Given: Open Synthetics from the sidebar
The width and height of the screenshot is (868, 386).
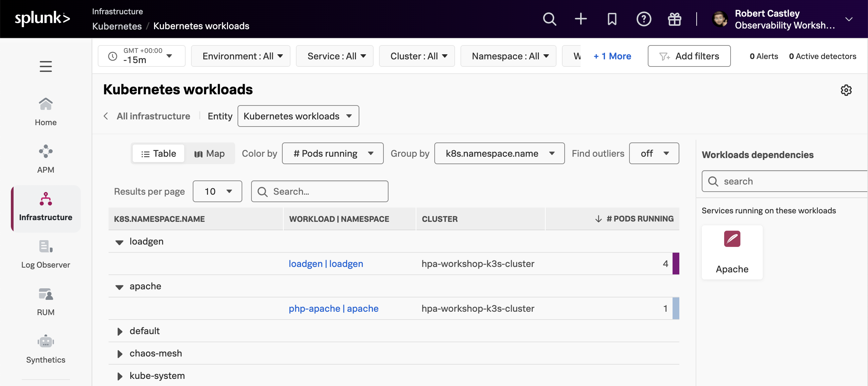Looking at the screenshot, I should [45, 349].
